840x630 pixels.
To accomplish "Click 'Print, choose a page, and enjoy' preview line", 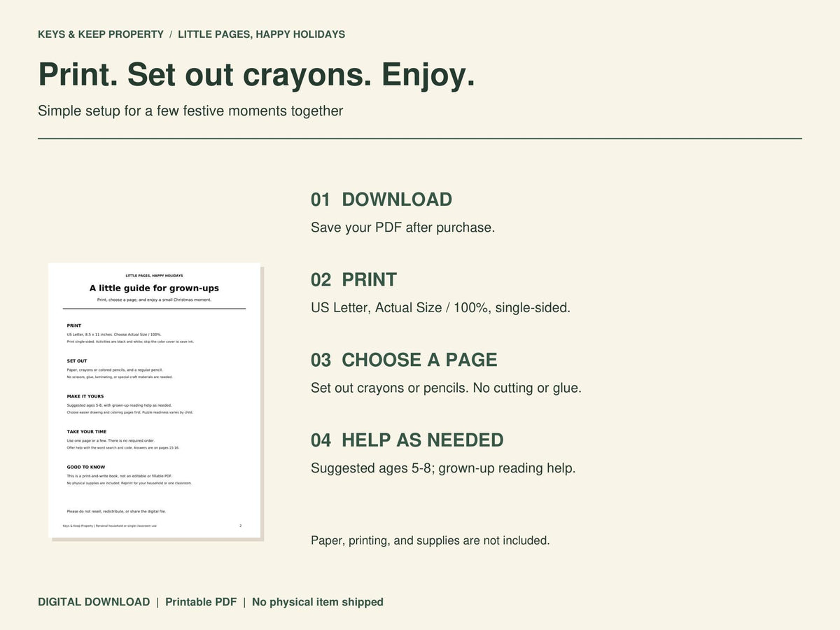I will (x=154, y=300).
